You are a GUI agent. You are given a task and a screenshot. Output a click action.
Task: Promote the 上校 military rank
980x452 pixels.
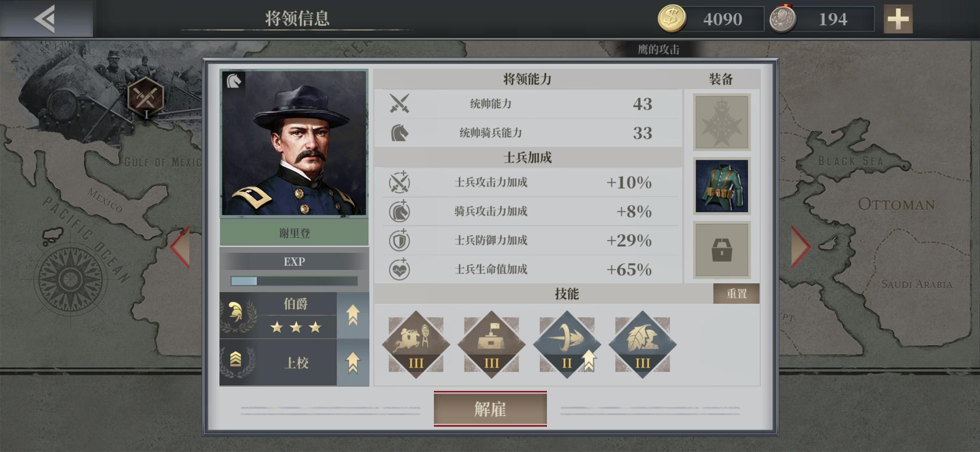coord(353,362)
